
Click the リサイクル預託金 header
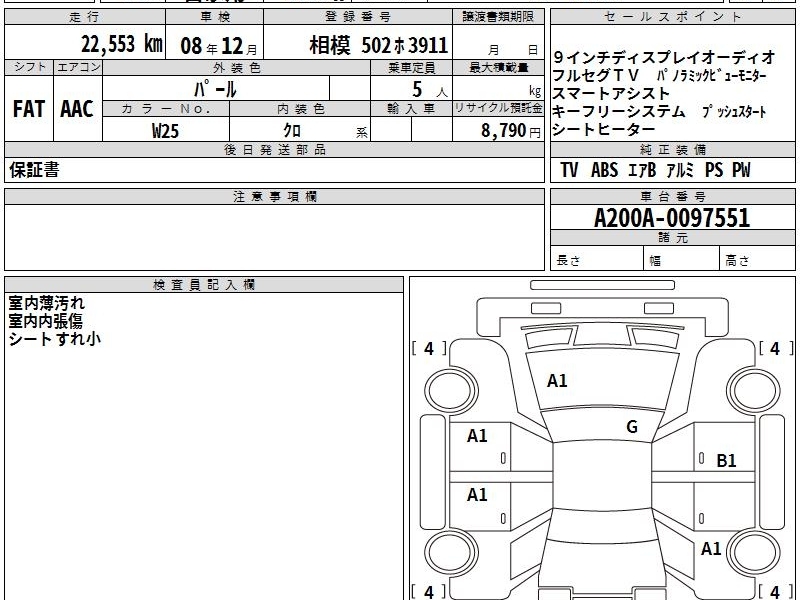click(x=498, y=108)
